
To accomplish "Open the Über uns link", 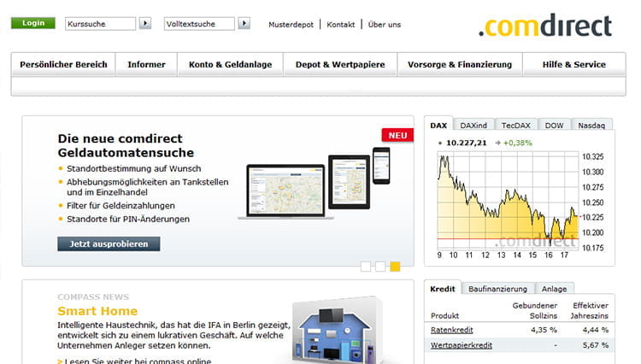I will 385,25.
